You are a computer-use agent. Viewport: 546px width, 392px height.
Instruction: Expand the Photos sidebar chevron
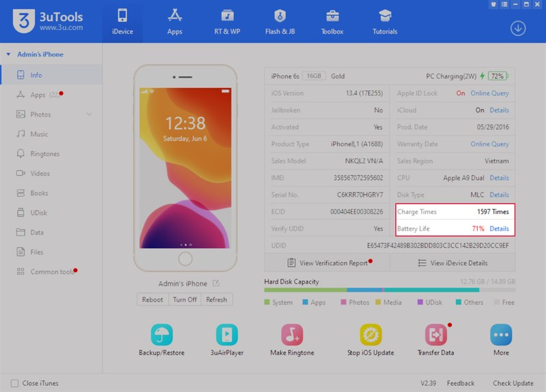click(89, 115)
